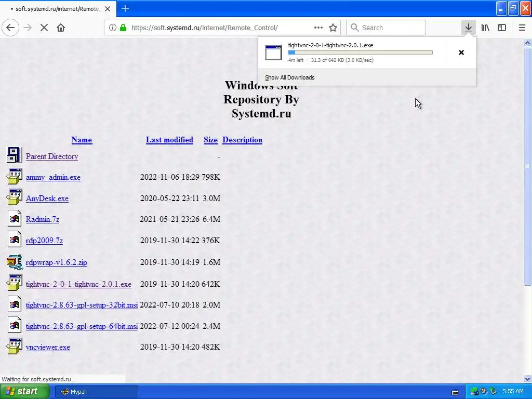Toggle the downloads panel arrow button
532x399 pixels.
[x=468, y=28]
